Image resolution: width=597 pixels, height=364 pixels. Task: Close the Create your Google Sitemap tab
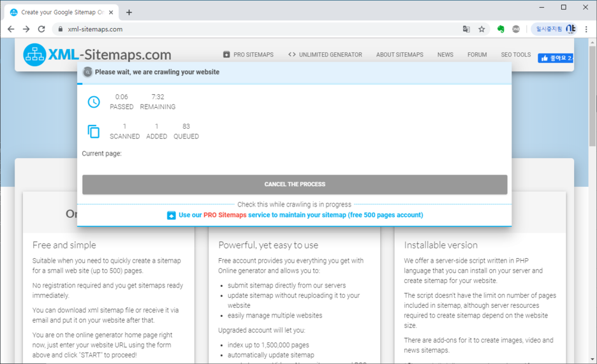click(111, 12)
